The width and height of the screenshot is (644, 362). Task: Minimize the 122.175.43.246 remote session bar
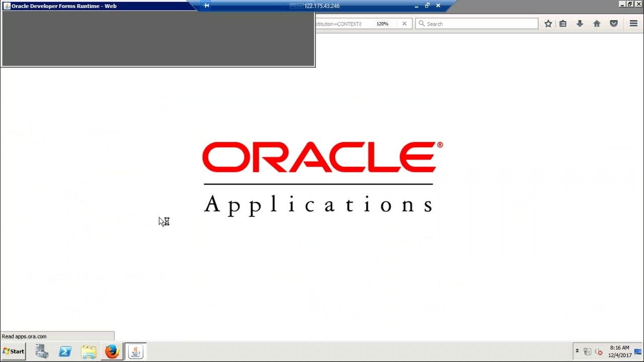click(417, 6)
